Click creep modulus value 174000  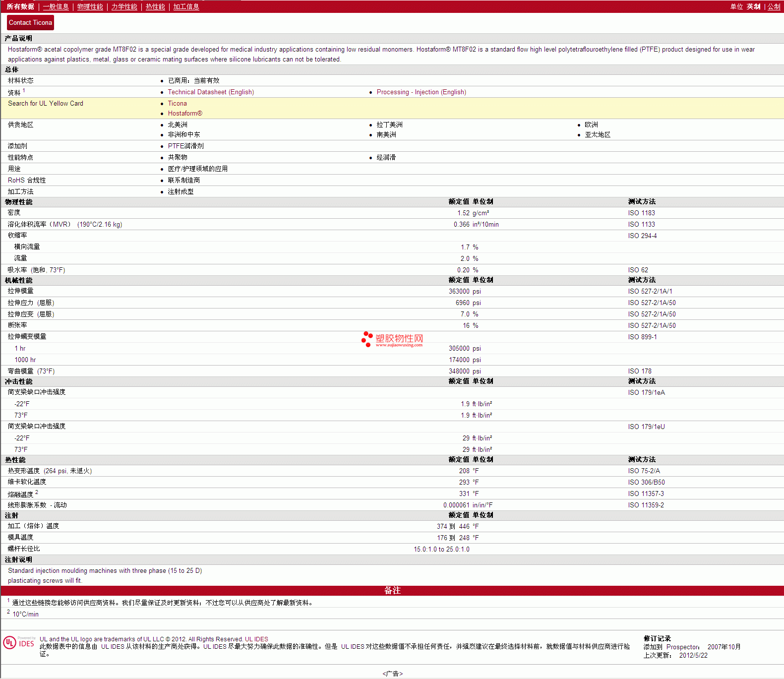pos(459,360)
